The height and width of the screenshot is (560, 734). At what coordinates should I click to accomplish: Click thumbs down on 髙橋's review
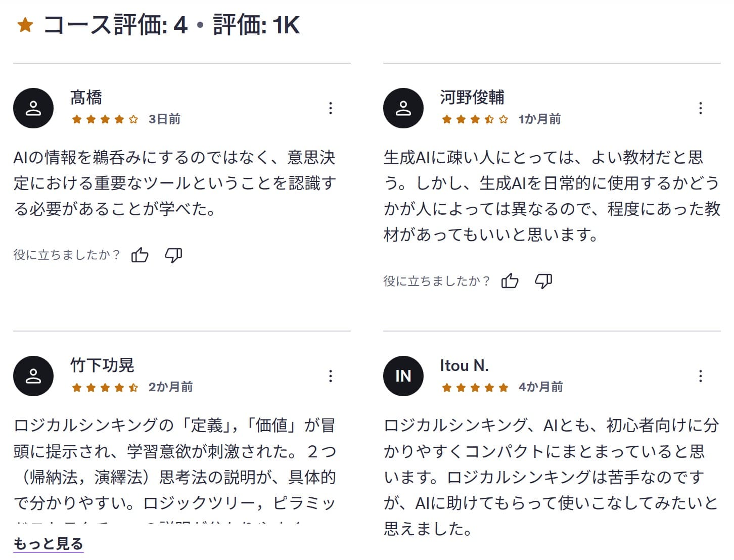pyautogui.click(x=174, y=256)
